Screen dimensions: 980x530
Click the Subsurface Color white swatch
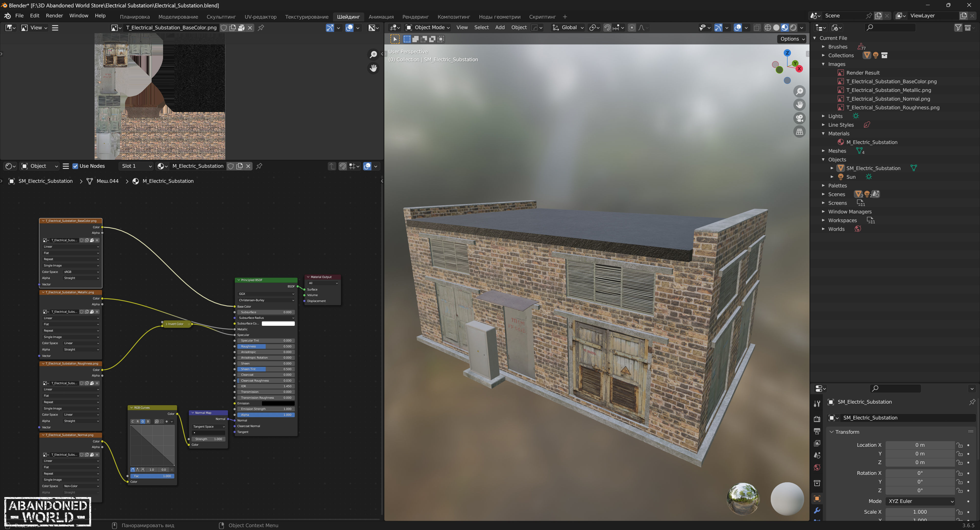click(278, 323)
